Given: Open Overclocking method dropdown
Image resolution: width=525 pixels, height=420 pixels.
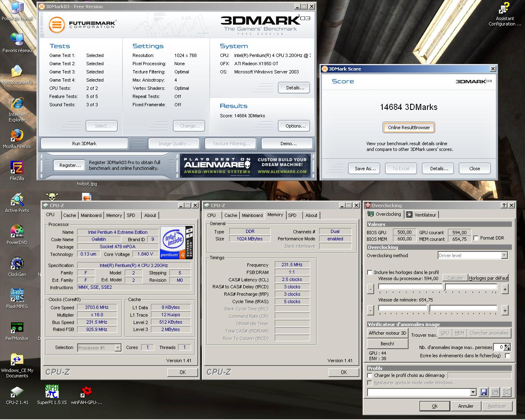Looking at the screenshot, I should point(504,255).
